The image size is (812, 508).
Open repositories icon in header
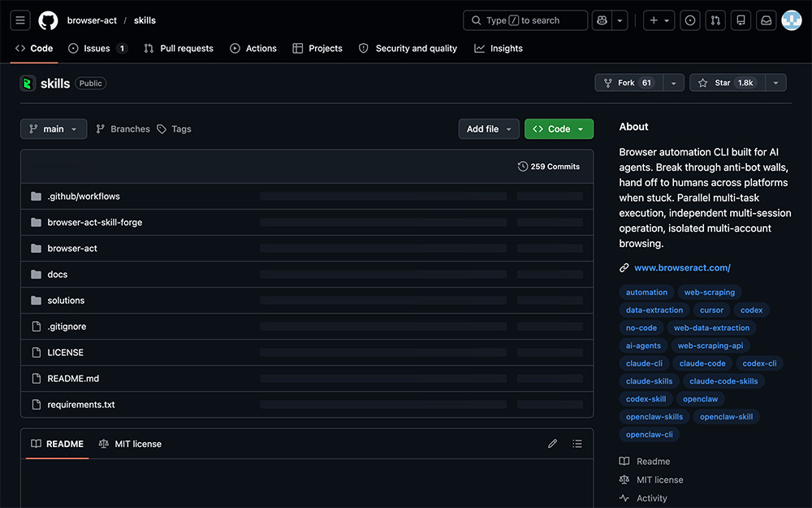(741, 20)
